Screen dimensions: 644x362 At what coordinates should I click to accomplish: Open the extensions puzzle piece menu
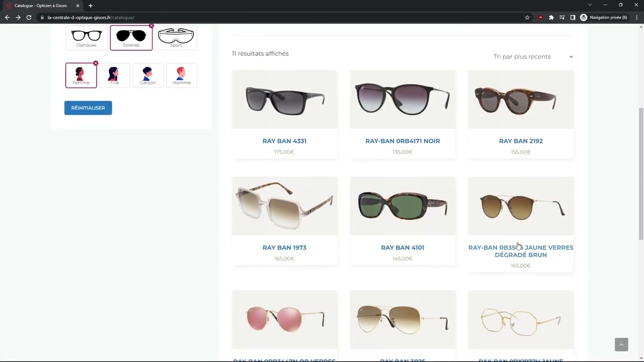pyautogui.click(x=551, y=18)
